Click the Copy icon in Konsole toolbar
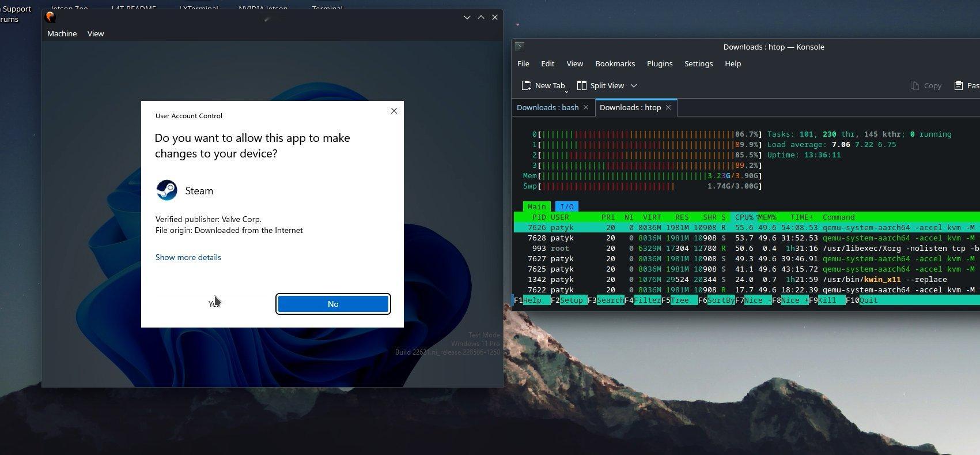Screen dimensions: 980x455 pos(914,85)
